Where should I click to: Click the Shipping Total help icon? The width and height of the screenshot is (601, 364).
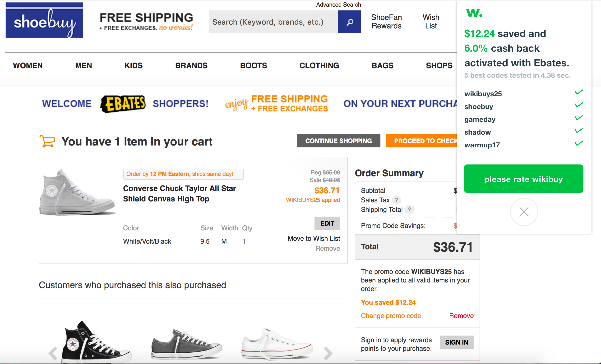[410, 209]
